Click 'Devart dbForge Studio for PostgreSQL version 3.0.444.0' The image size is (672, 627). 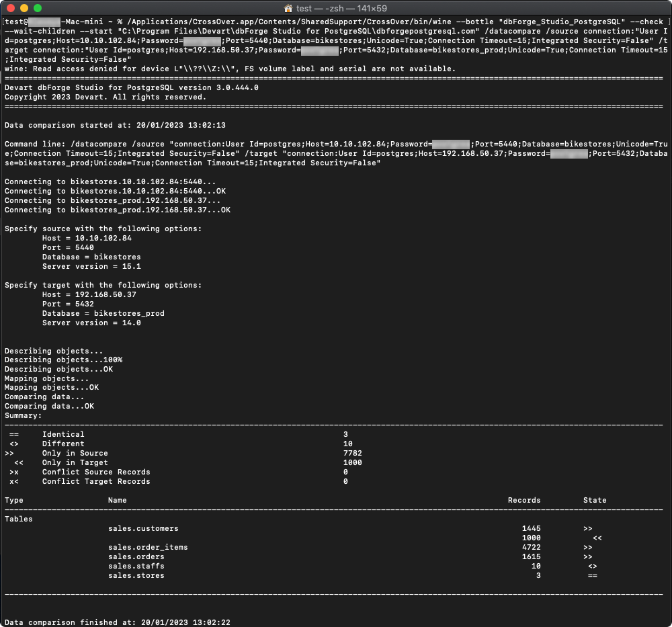[x=132, y=87]
